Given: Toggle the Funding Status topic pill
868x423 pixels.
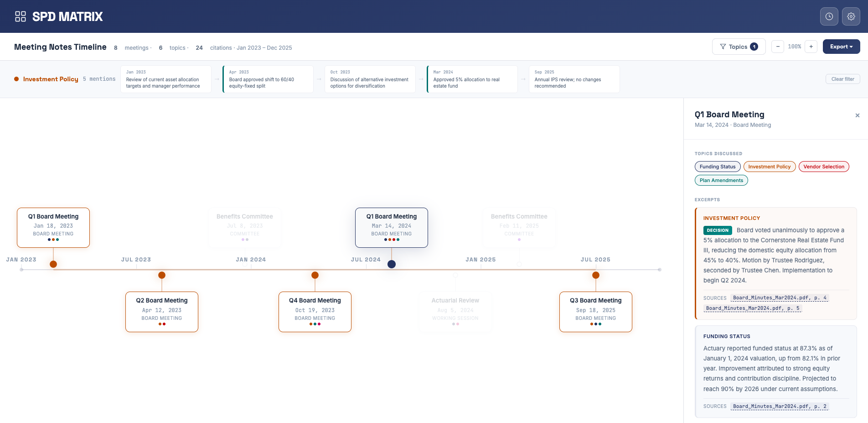Looking at the screenshot, I should pos(717,167).
